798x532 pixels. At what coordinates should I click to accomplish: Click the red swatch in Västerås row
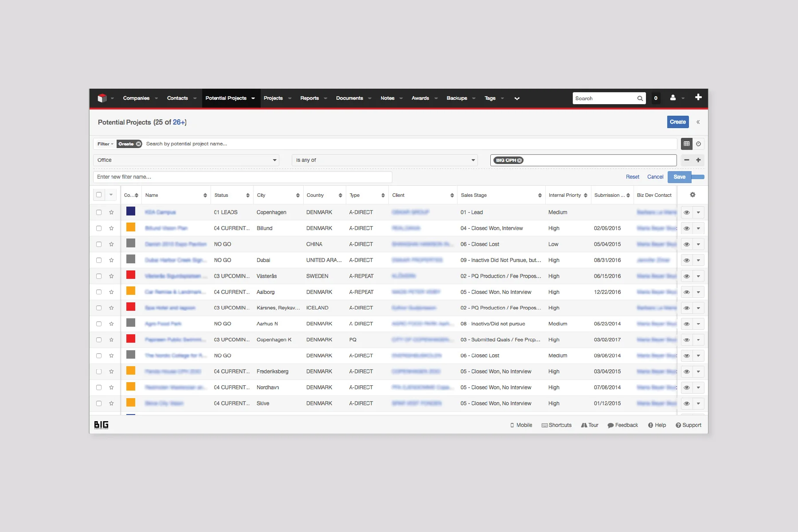point(131,275)
